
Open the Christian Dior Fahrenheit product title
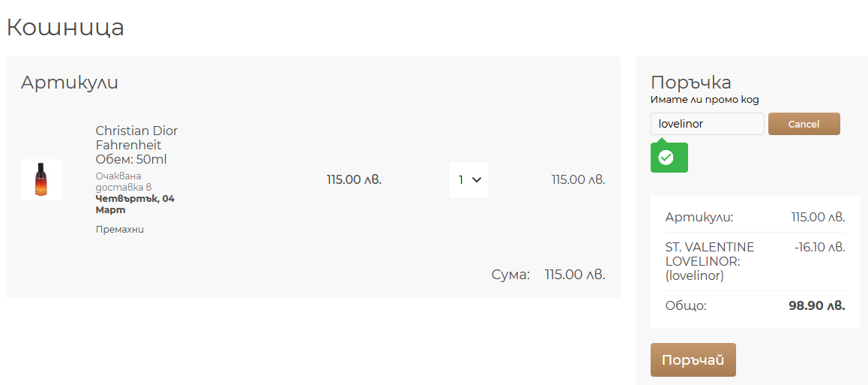[136, 138]
